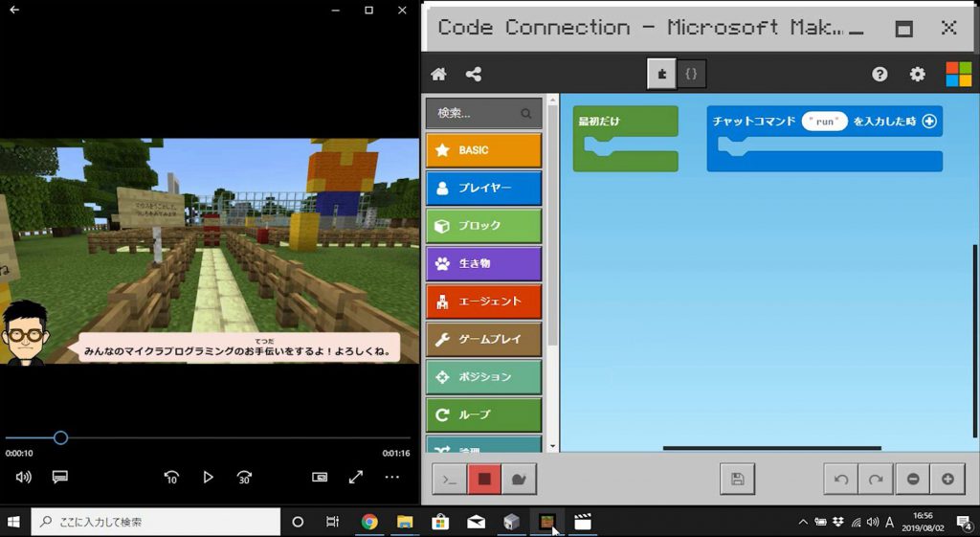This screenshot has height=537, width=980.
Task: Play the video
Action: click(208, 477)
